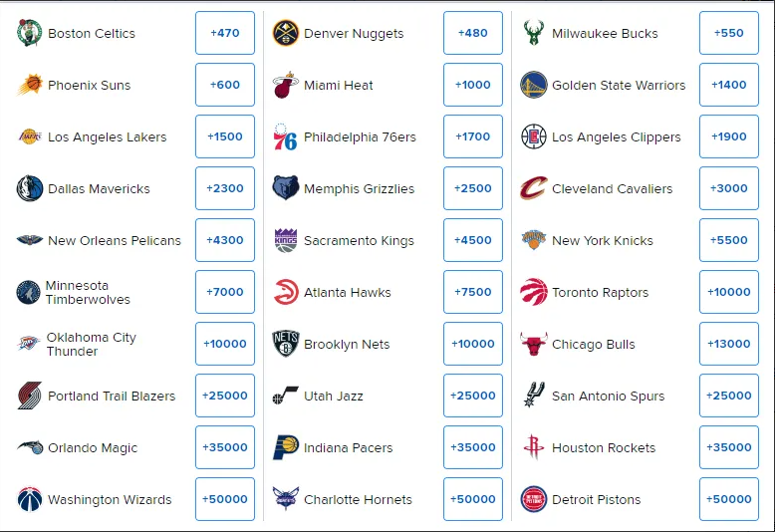Select Boston Celtics +470 odds
The image size is (775, 532).
click(225, 33)
